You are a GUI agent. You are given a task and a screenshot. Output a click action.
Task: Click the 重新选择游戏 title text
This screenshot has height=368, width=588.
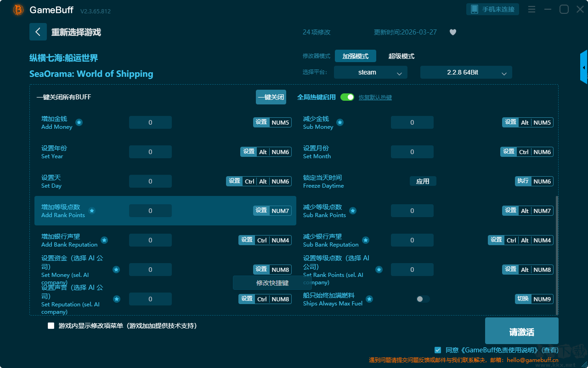coord(76,32)
